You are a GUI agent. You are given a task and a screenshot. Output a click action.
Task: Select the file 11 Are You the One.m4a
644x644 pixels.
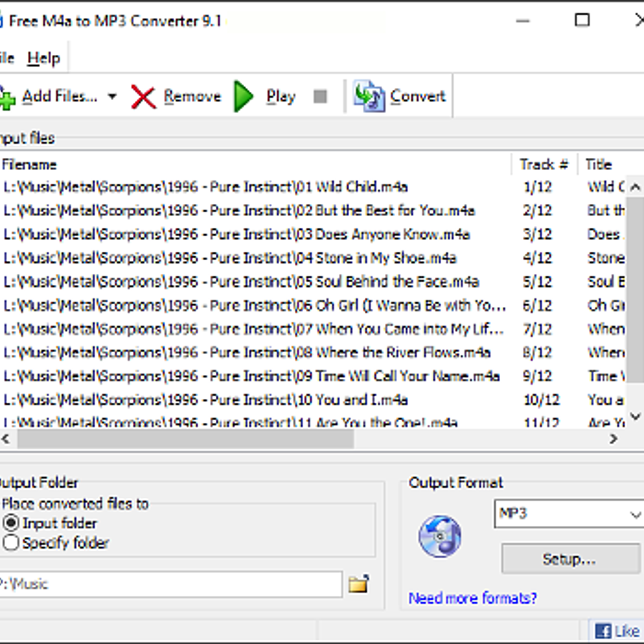(x=230, y=422)
